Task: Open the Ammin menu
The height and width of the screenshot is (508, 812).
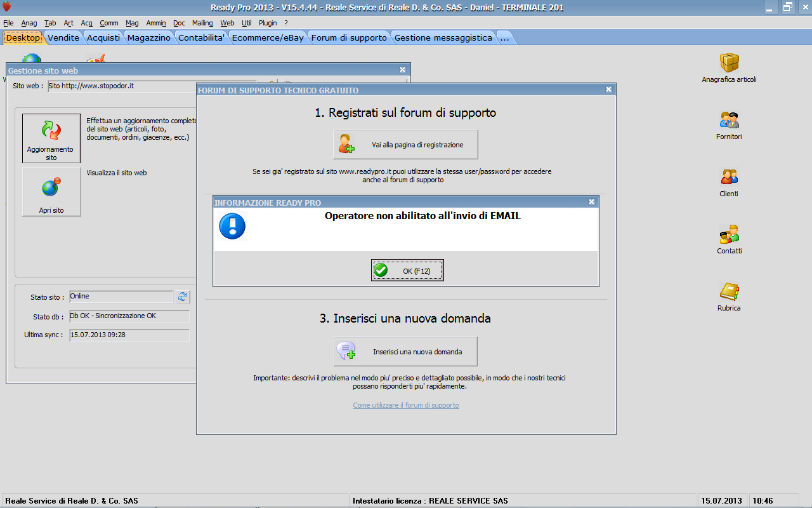Action: click(156, 23)
